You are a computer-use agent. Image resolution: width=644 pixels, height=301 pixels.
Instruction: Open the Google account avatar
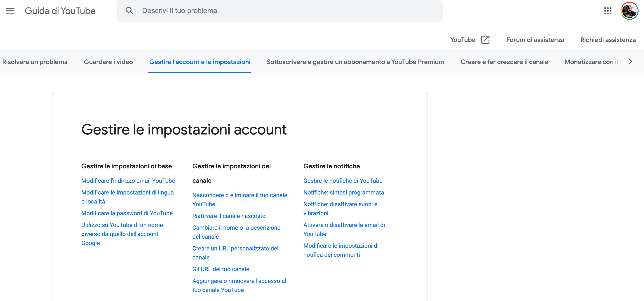(x=629, y=11)
